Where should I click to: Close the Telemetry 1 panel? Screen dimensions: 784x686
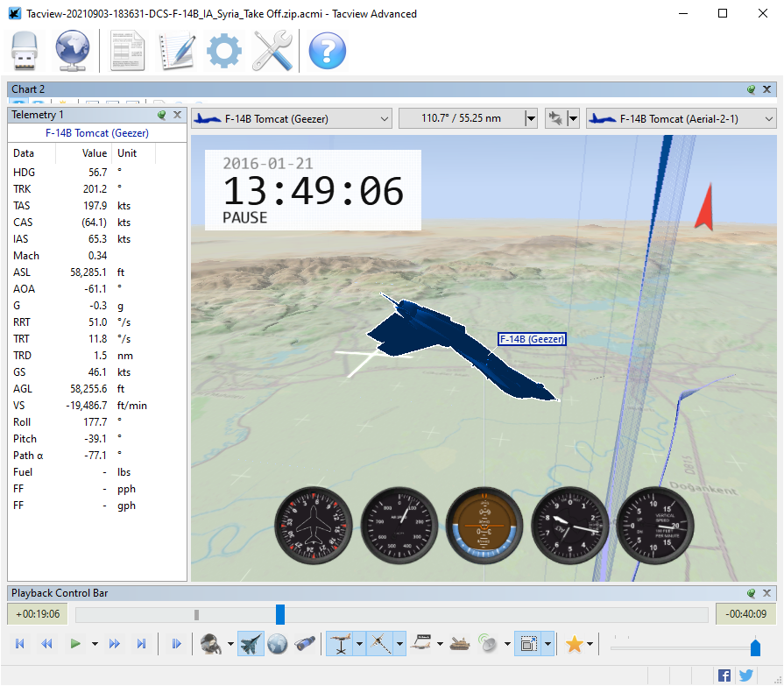(x=178, y=115)
